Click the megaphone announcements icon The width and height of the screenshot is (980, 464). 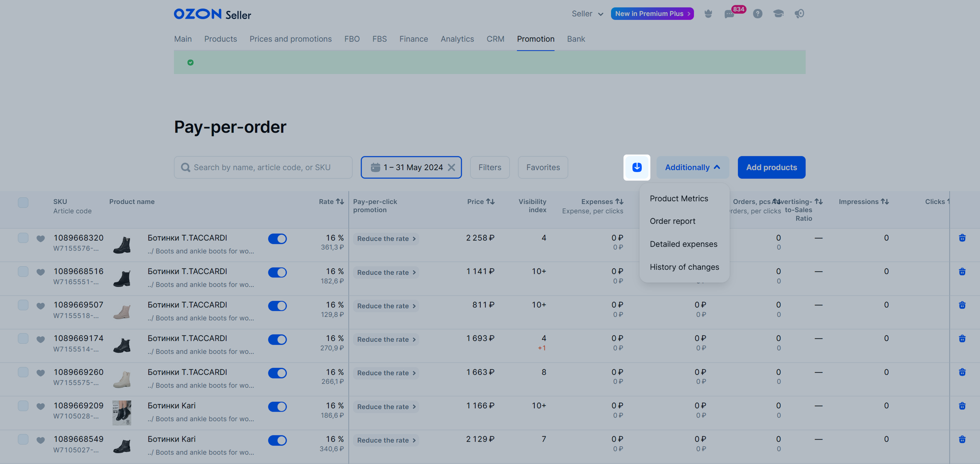799,14
